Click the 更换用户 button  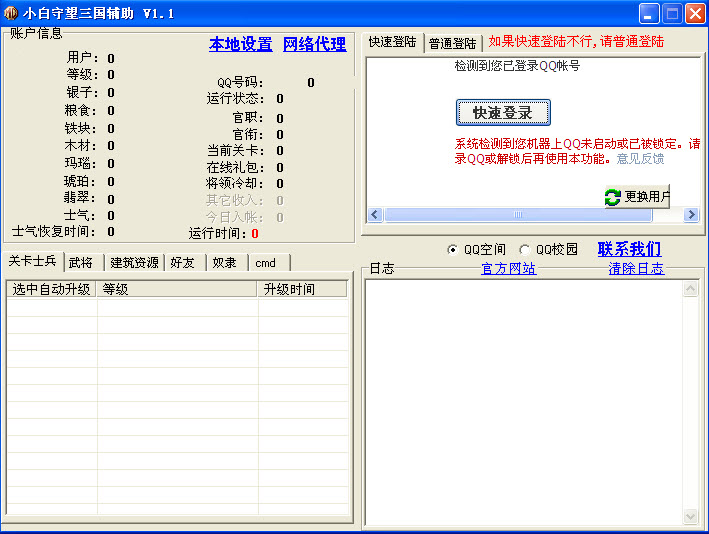tap(638, 197)
